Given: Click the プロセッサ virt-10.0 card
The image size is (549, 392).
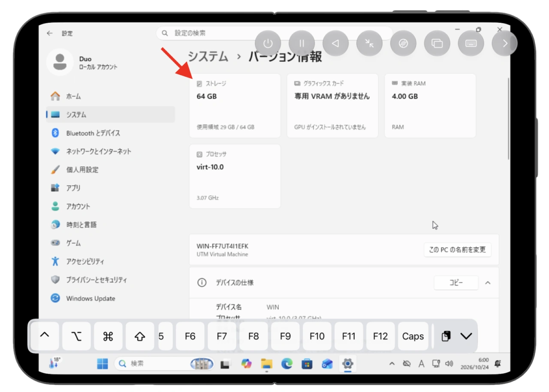Looking at the screenshot, I should pyautogui.click(x=235, y=177).
